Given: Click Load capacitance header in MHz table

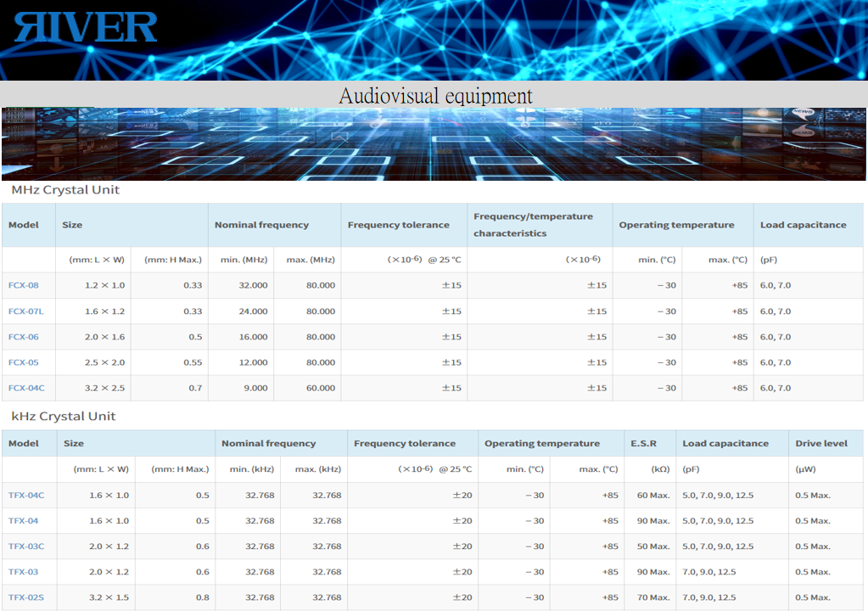Looking at the screenshot, I should click(803, 225).
